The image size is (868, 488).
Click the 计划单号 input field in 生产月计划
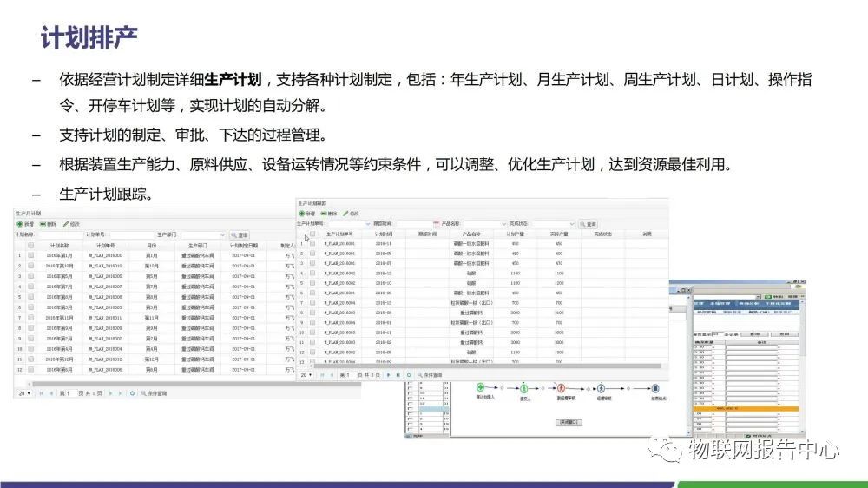[131, 234]
